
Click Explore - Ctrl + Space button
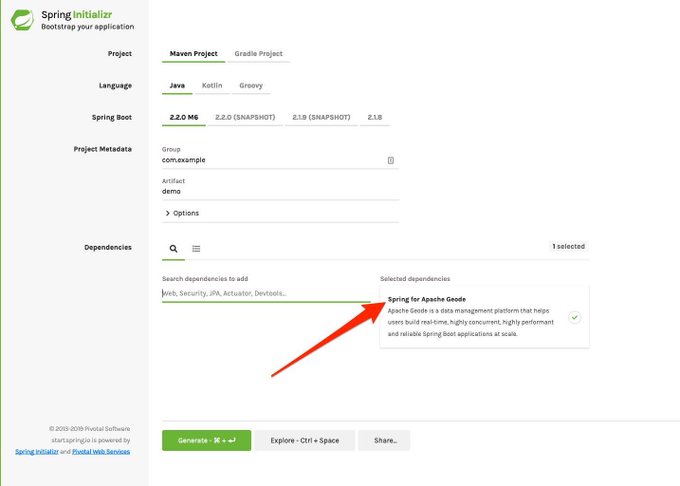pos(305,440)
